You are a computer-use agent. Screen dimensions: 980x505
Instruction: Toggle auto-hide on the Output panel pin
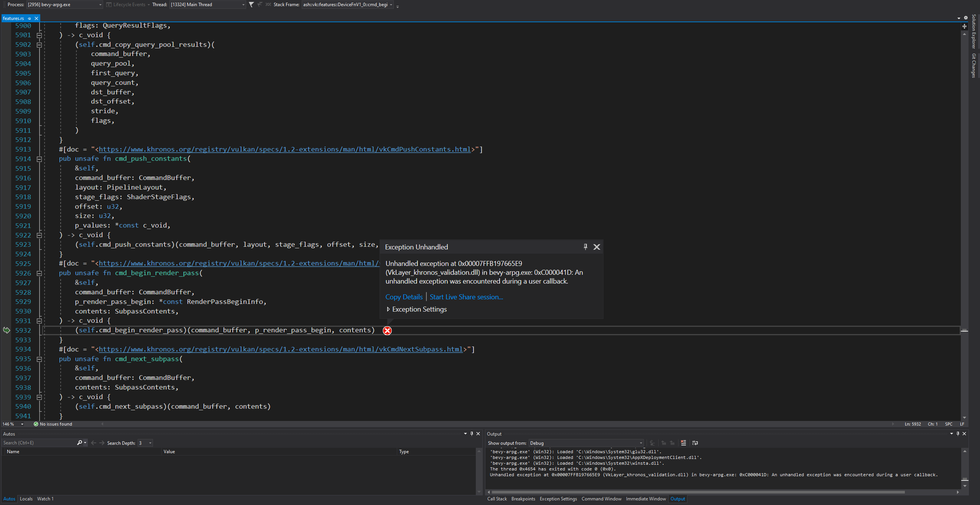point(958,434)
